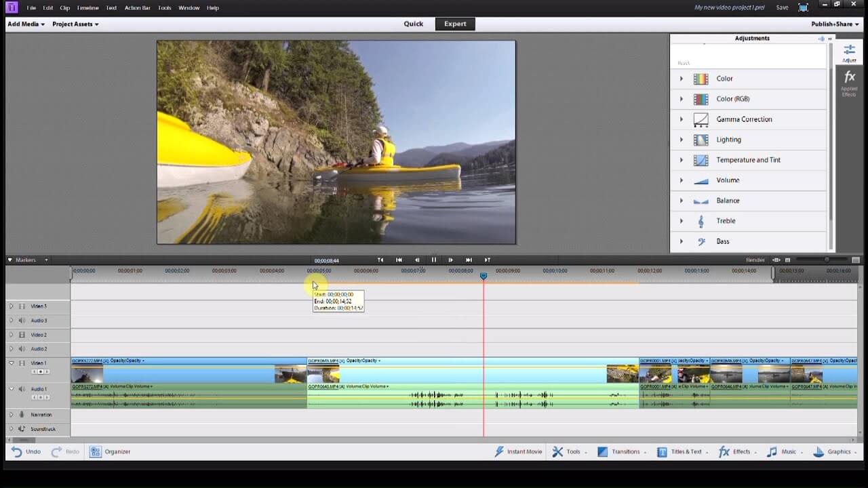868x488 pixels.
Task: Click the Save button
Action: point(782,7)
